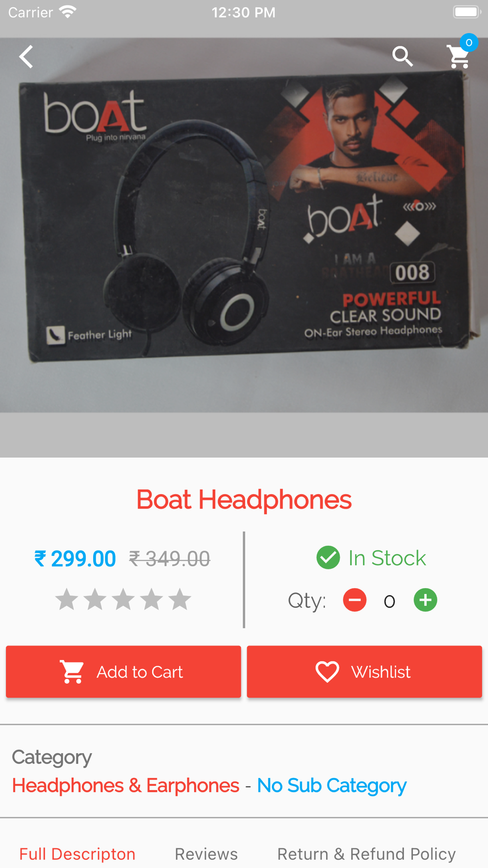Click the In Stock checkmark icon

pyautogui.click(x=328, y=558)
